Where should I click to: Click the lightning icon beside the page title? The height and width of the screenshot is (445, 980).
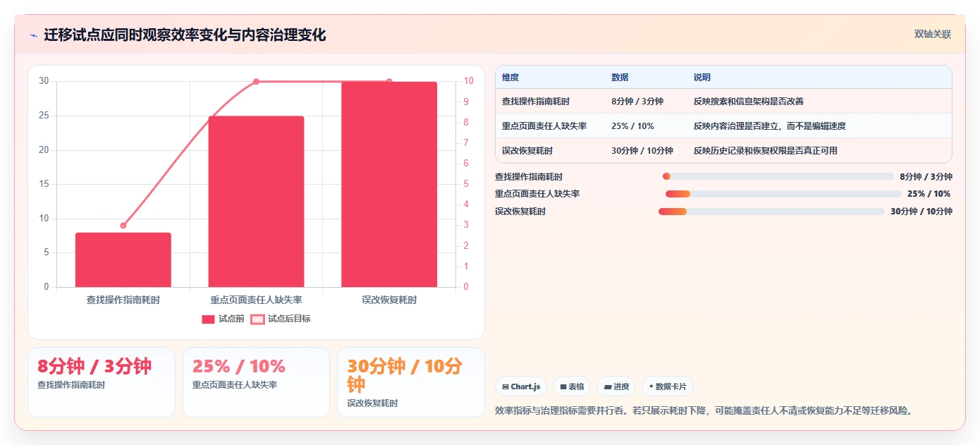tap(33, 35)
